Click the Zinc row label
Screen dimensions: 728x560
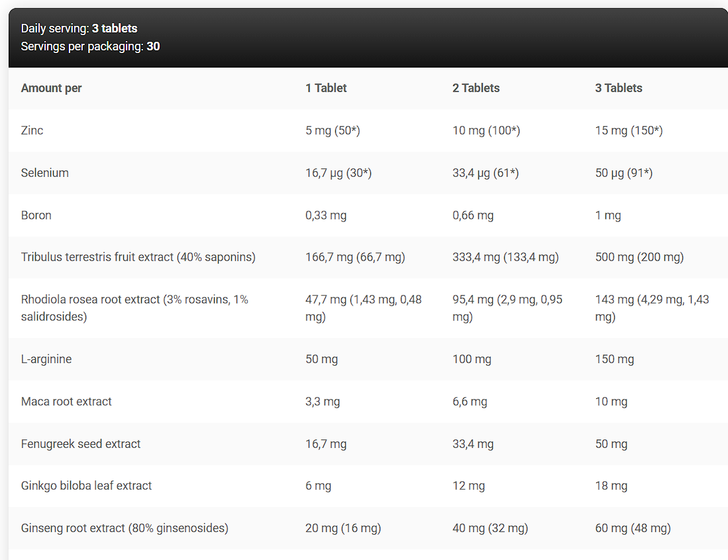click(x=32, y=131)
